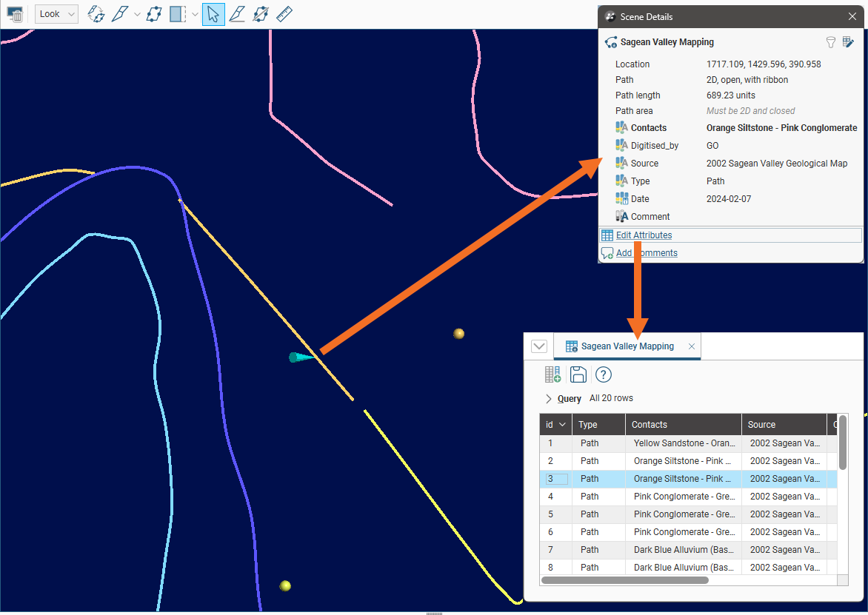Viewport: 868px width, 615px height.
Task: Click the edit table icon in Scene Details
Action: click(x=849, y=42)
